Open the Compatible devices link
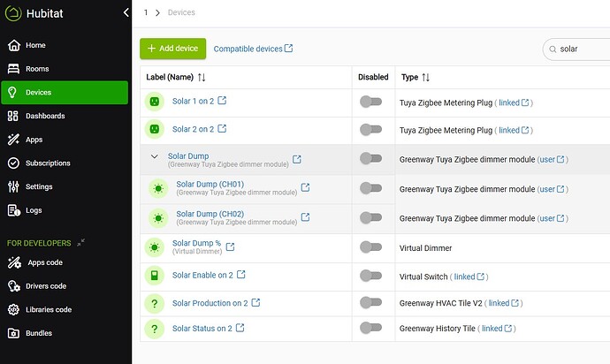Image resolution: width=610 pixels, height=364 pixels. [x=253, y=49]
